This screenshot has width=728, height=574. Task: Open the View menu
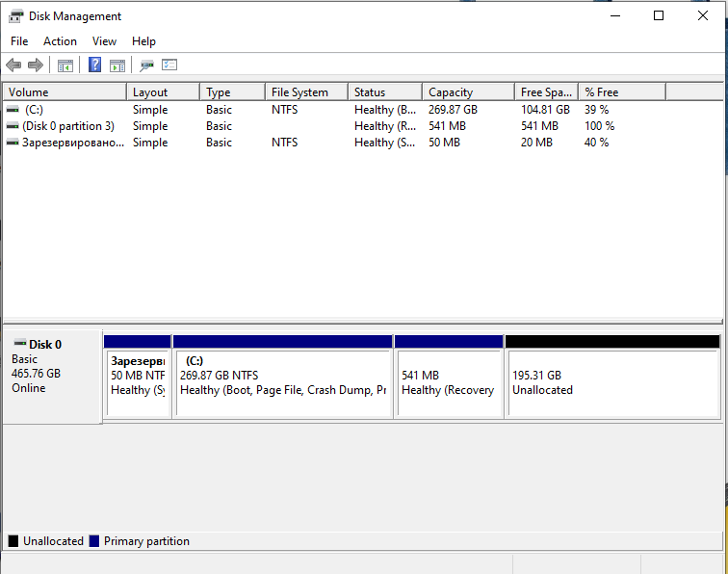104,41
